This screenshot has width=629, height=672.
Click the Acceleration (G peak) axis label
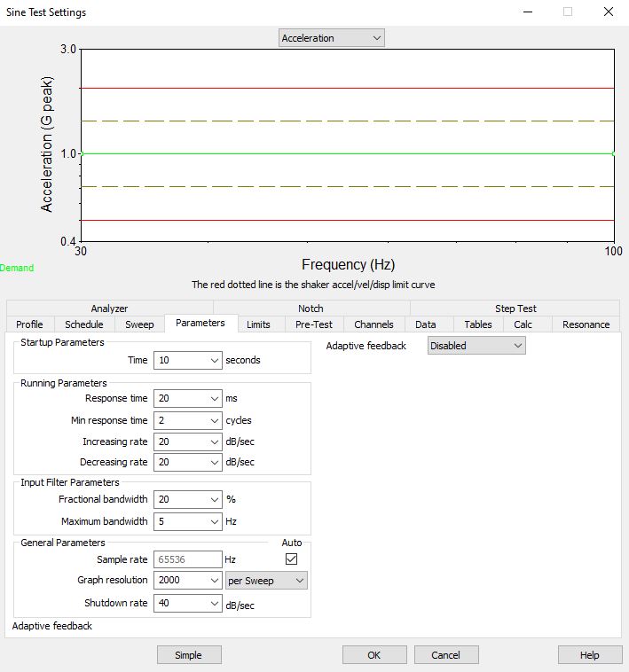click(x=46, y=145)
